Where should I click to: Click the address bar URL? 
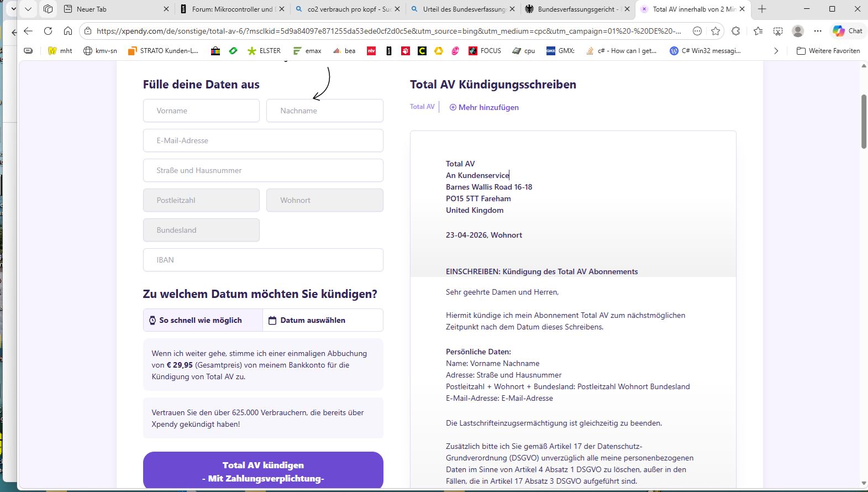[389, 31]
